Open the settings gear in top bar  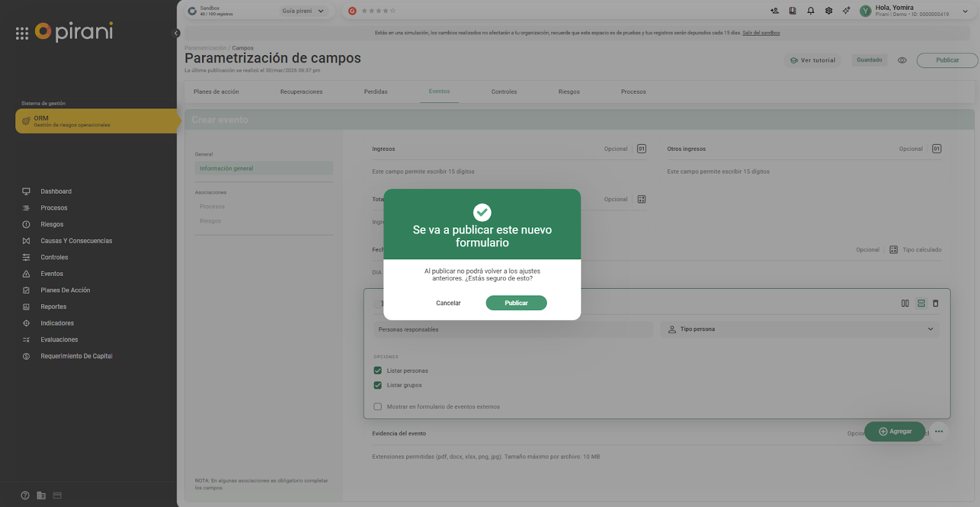coord(828,11)
